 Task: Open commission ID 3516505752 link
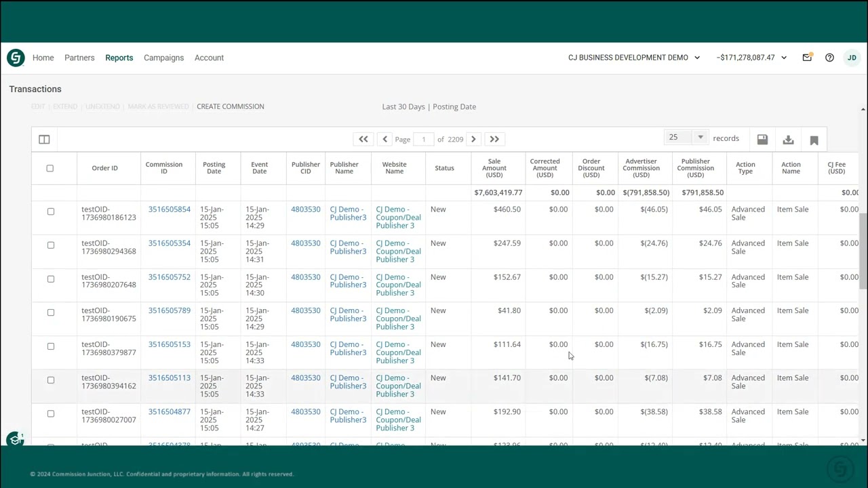pyautogui.click(x=170, y=277)
